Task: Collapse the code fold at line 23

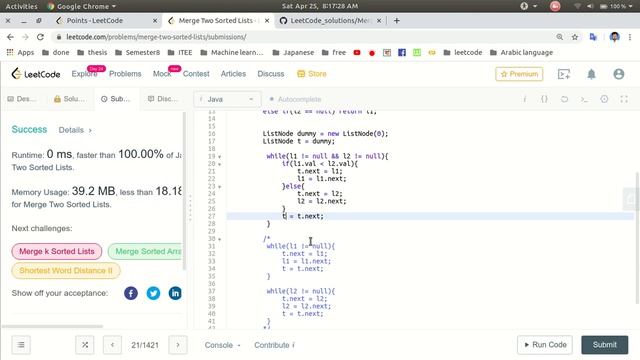Action: pyautogui.click(x=220, y=187)
